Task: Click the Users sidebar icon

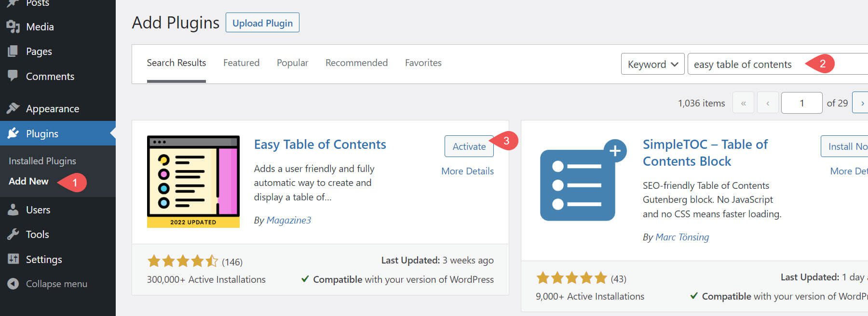Action: coord(13,210)
